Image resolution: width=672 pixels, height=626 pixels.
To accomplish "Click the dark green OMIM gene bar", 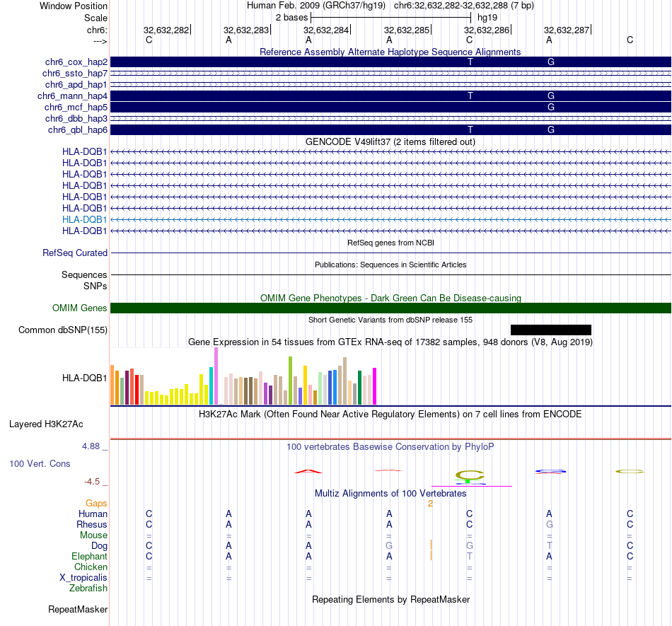I will 390,308.
